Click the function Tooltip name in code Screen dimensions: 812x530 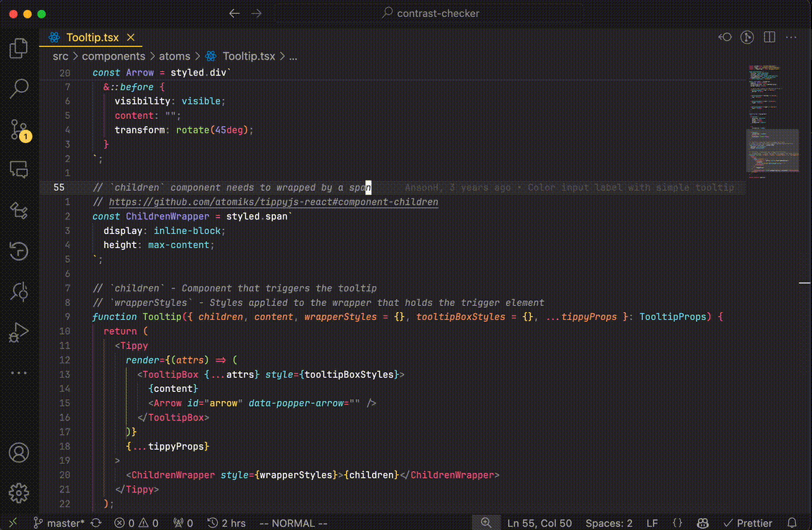(x=161, y=316)
